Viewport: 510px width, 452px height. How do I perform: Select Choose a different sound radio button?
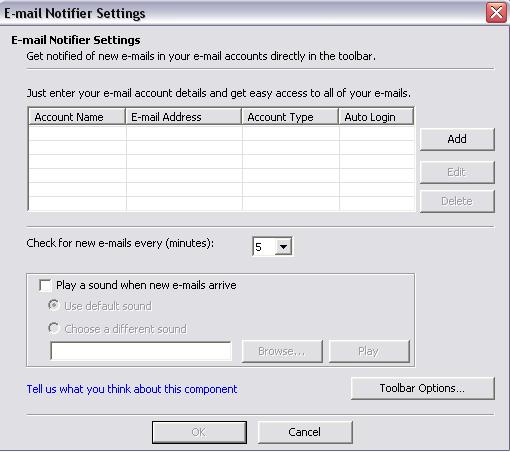click(x=54, y=328)
